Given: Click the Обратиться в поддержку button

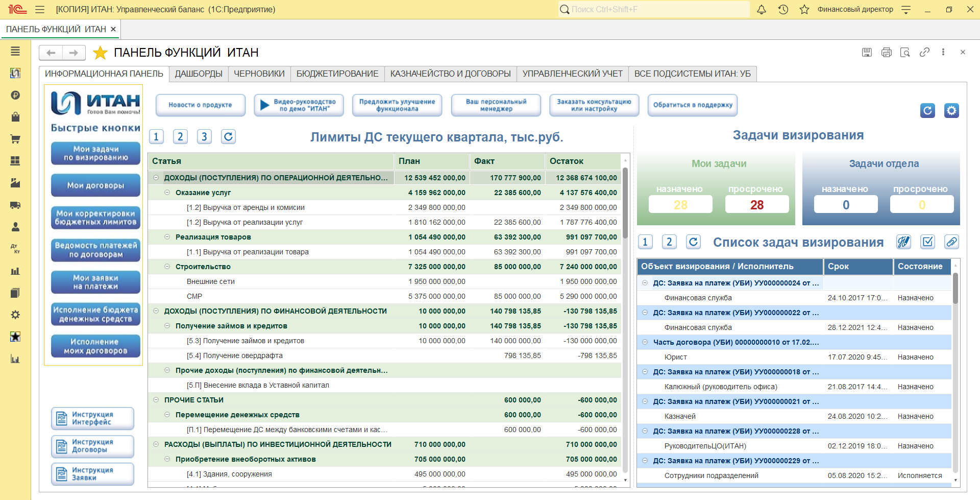Looking at the screenshot, I should pos(692,105).
